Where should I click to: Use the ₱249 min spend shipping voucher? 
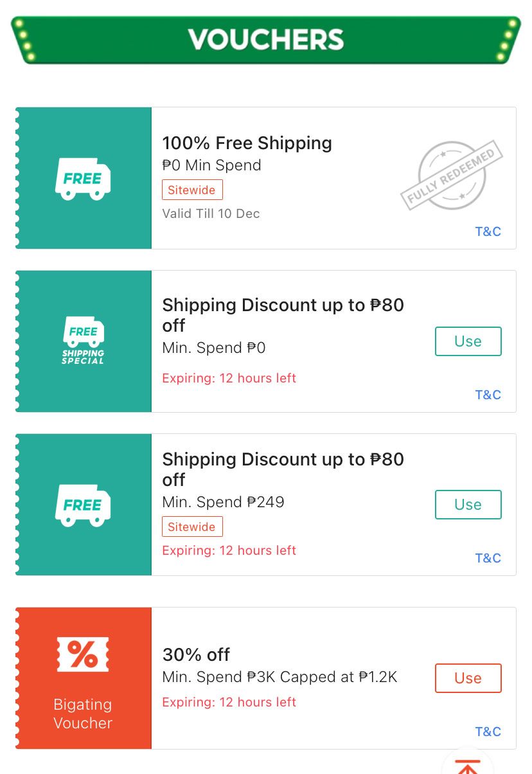pyautogui.click(x=468, y=505)
